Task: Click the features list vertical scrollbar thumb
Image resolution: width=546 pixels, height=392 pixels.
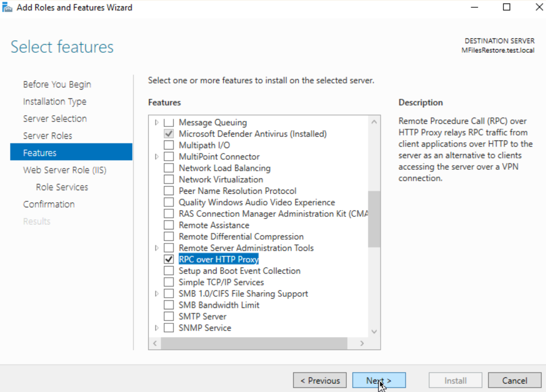Action: coord(374,219)
